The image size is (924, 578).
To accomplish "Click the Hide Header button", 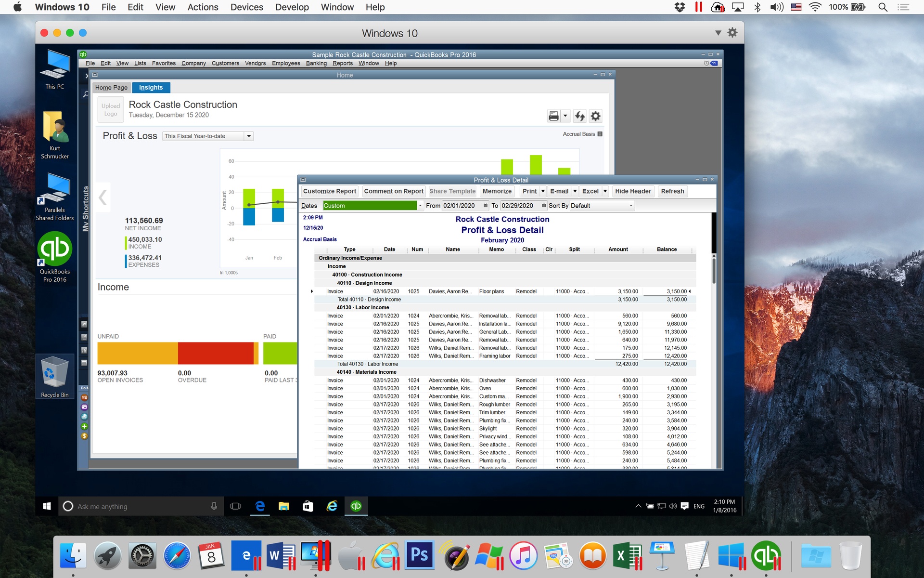I will click(633, 191).
